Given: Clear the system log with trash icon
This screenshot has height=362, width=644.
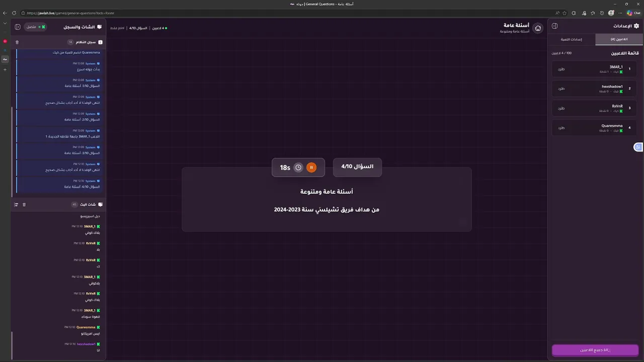Looking at the screenshot, I should tap(17, 42).
